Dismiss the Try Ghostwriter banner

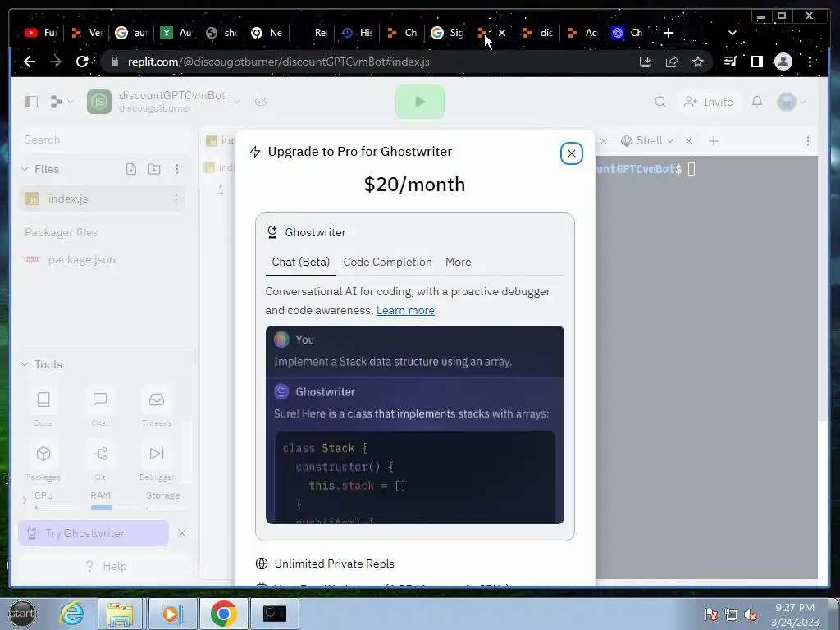(181, 533)
